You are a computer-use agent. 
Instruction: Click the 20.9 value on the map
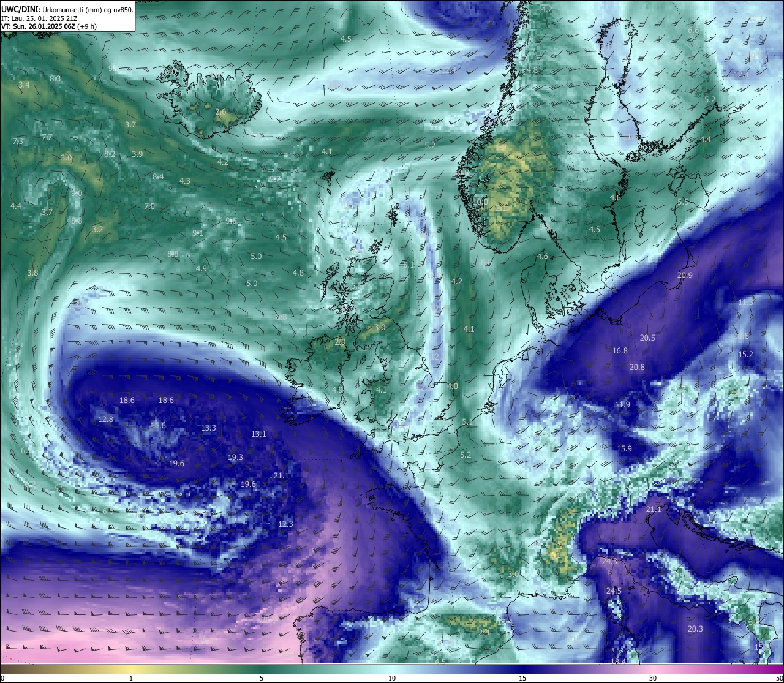point(685,275)
